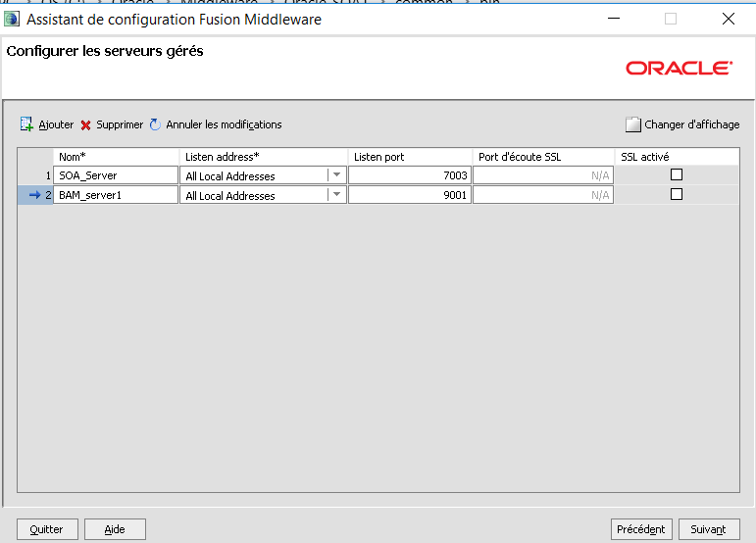Select row 2 via the arrow indicator
The image size is (756, 543).
tap(35, 195)
